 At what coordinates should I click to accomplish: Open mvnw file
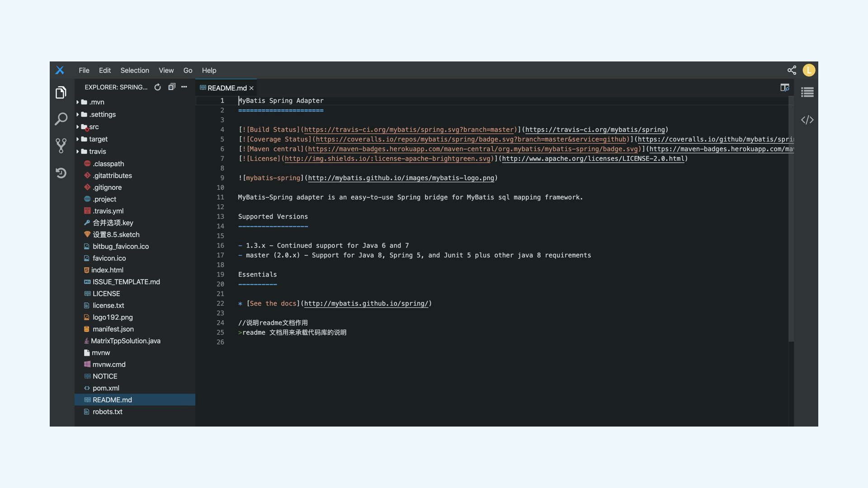135,352
